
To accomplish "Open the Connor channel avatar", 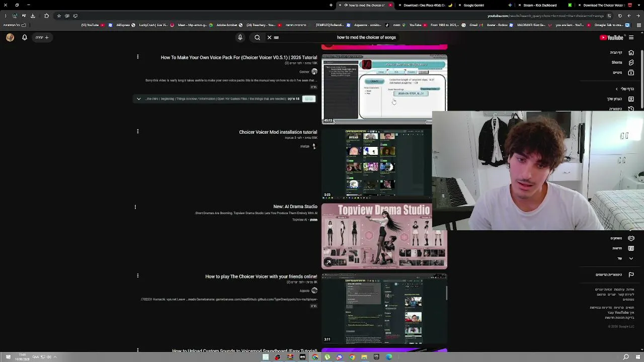I will [x=314, y=71].
